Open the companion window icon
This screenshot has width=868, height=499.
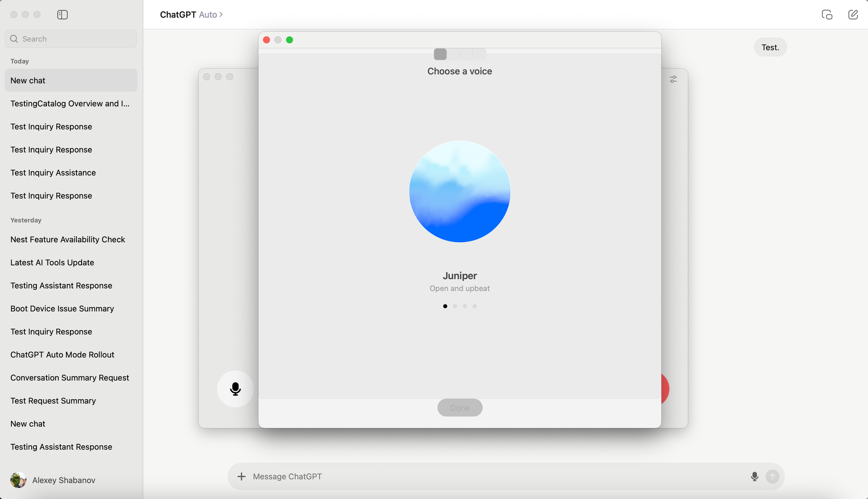[827, 15]
